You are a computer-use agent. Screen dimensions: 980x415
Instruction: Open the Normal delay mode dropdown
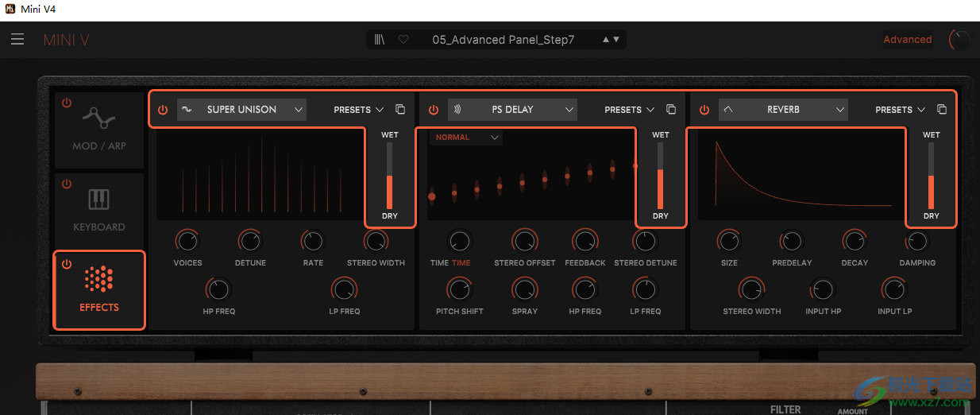pyautogui.click(x=466, y=138)
